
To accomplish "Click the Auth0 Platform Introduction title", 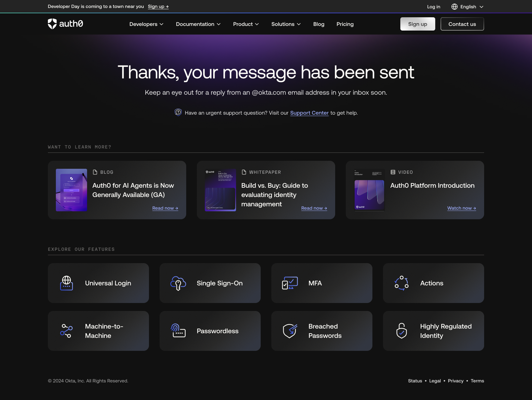I will 432,185.
